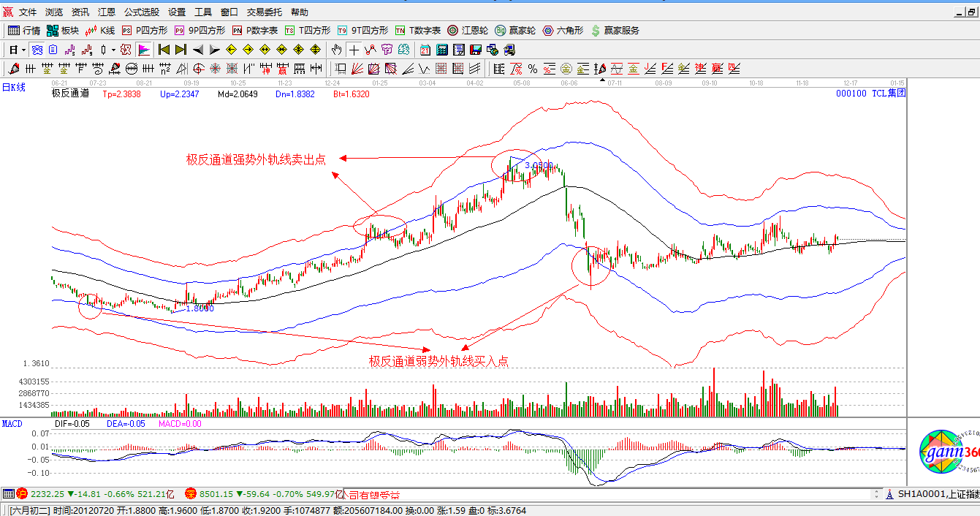Jump to first bar with skip-back arrow
980x516 pixels.
tap(164, 50)
